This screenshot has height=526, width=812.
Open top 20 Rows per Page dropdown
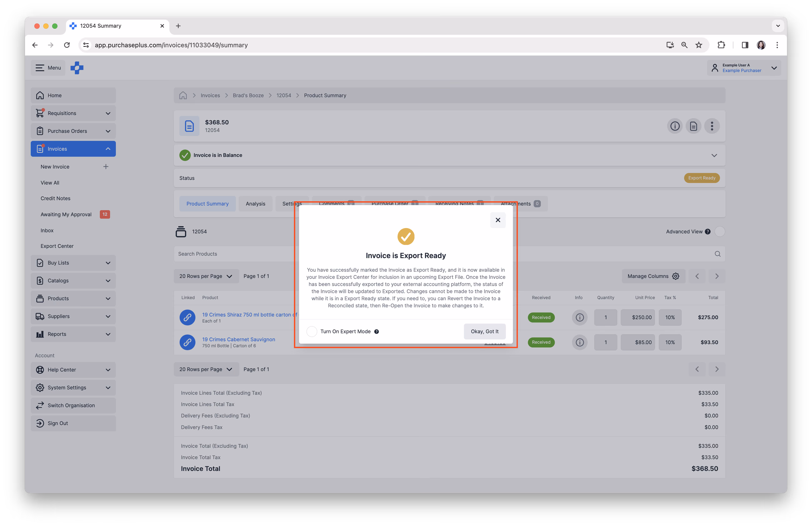tap(206, 276)
